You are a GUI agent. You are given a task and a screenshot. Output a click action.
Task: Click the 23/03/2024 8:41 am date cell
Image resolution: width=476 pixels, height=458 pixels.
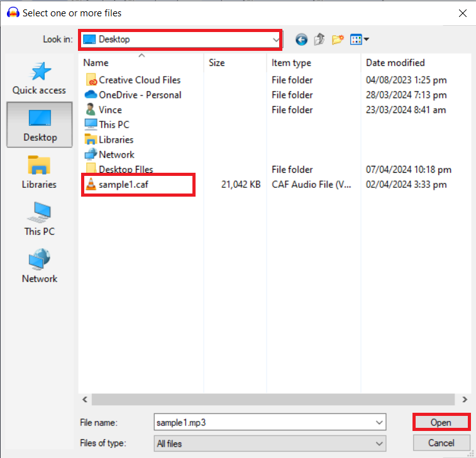pos(406,110)
